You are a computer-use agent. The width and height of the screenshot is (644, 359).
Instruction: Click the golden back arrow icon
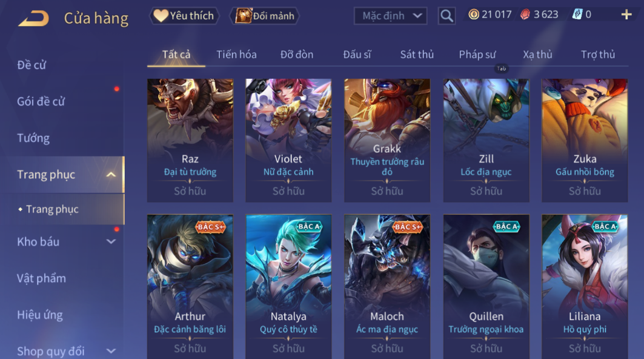[34, 19]
